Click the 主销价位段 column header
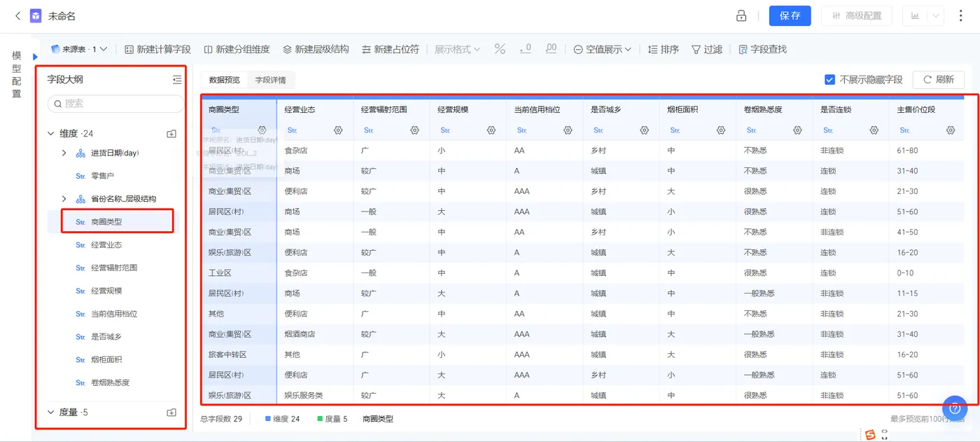The width and height of the screenshot is (980, 442). coord(916,110)
